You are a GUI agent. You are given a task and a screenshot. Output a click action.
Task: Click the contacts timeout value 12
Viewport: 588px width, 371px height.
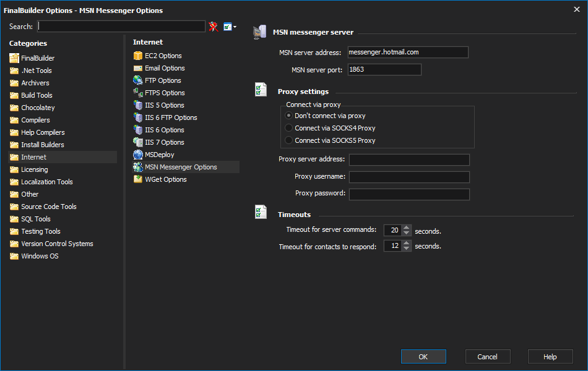[393, 245]
